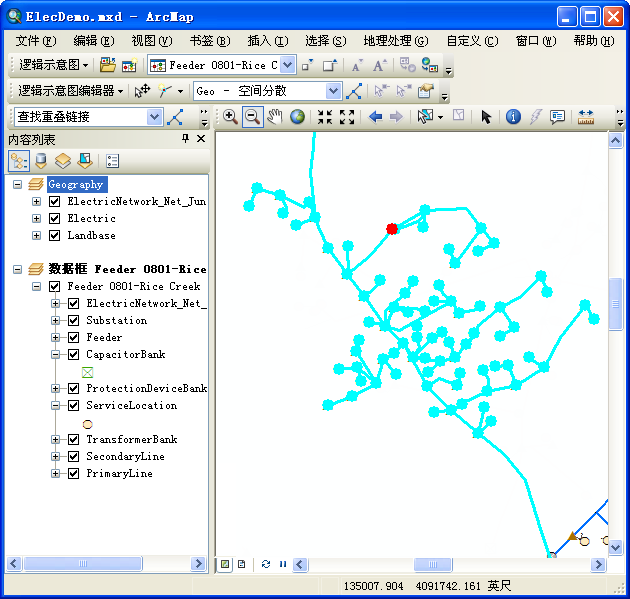Toggle the Landbase layer visibility
Image resolution: width=630 pixels, height=599 pixels.
55,236
